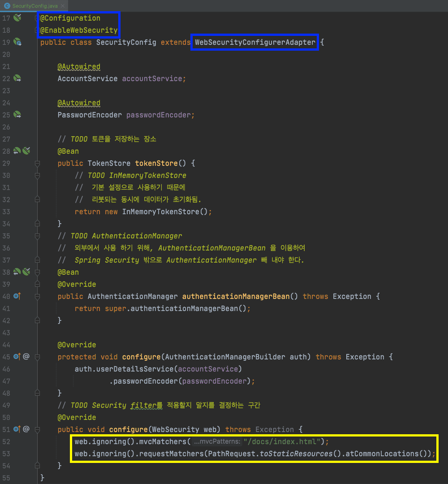This screenshot has width=448, height=484.
Task: Click .passwordEncoder call on line 47
Action: tap(144, 381)
